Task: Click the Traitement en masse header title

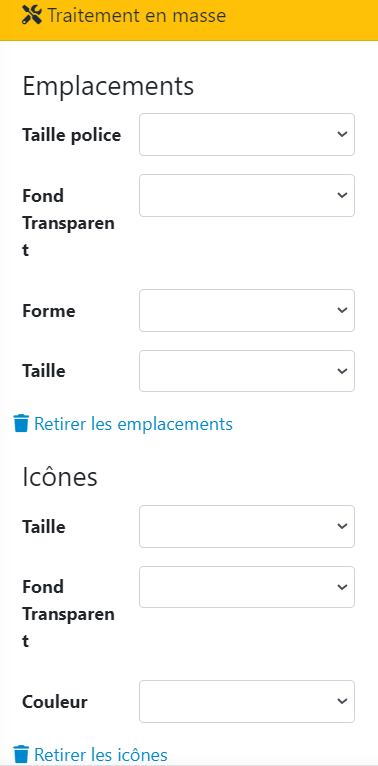Action: pos(136,16)
